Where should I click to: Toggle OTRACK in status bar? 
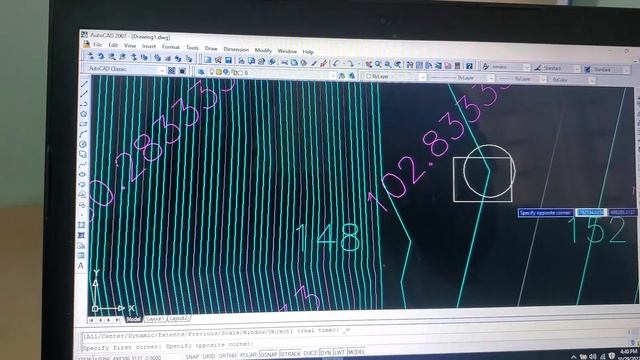(x=290, y=353)
